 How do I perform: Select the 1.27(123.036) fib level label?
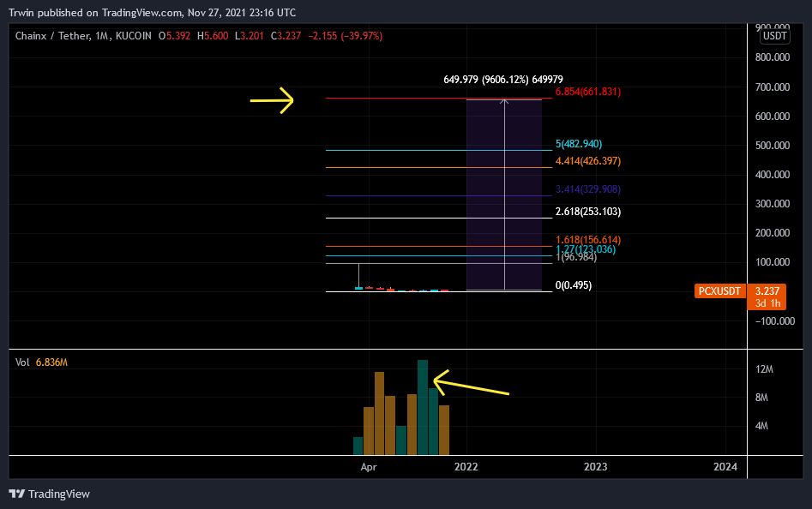click(x=585, y=249)
